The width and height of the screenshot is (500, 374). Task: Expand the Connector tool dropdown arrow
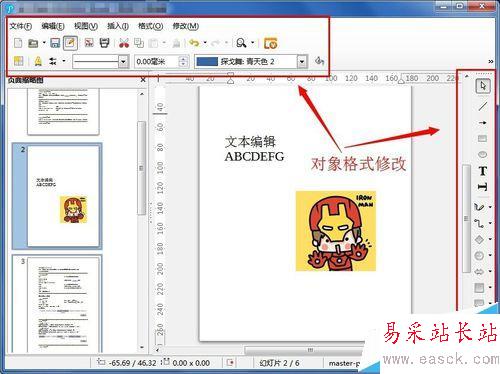pos(490,223)
